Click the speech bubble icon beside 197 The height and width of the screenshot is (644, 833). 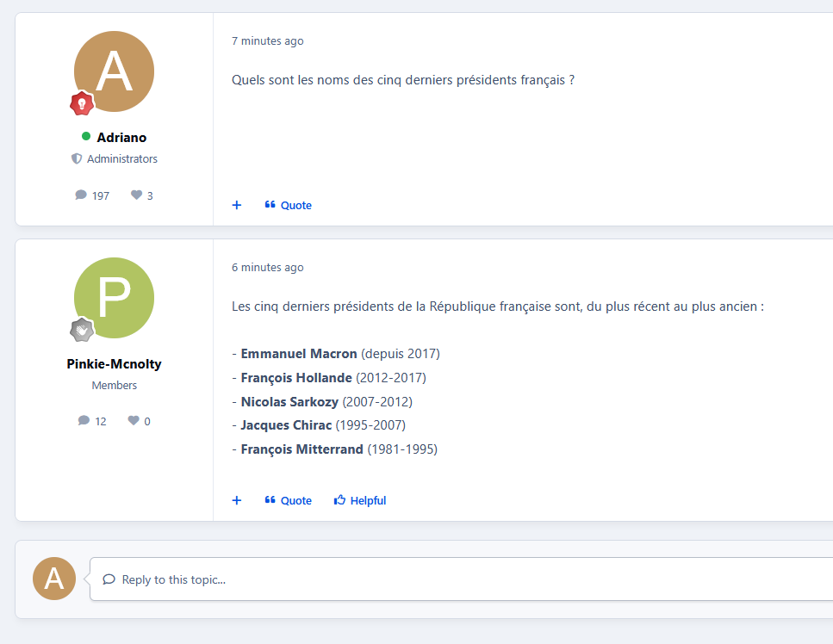tap(81, 195)
